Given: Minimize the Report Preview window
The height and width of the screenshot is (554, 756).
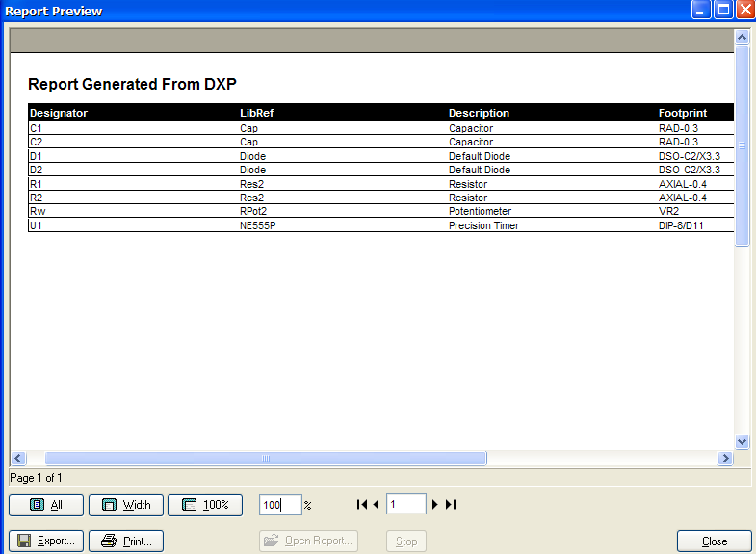Looking at the screenshot, I should pos(701,10).
